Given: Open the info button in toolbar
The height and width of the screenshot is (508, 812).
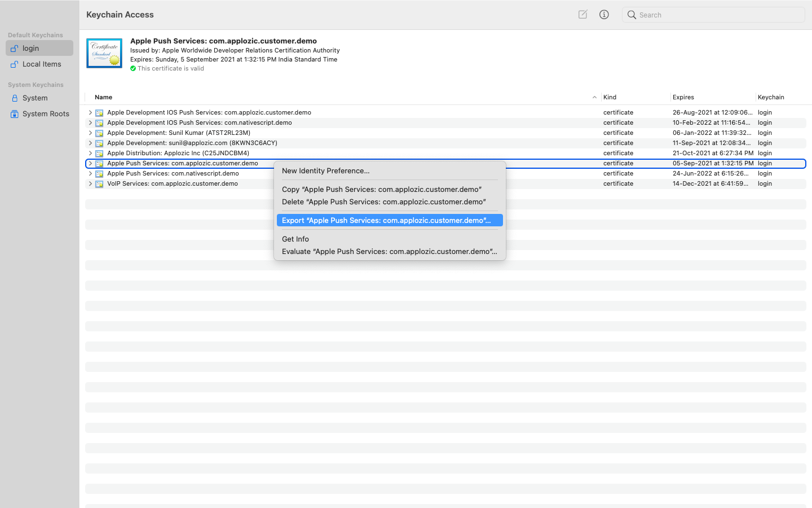Looking at the screenshot, I should [604, 15].
